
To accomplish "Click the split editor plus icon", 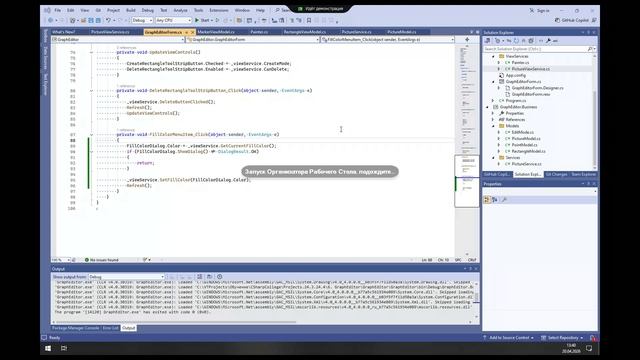I will click(467, 40).
